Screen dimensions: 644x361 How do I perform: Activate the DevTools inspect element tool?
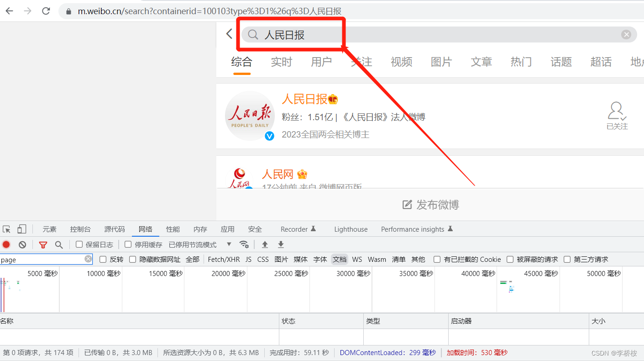click(6, 229)
